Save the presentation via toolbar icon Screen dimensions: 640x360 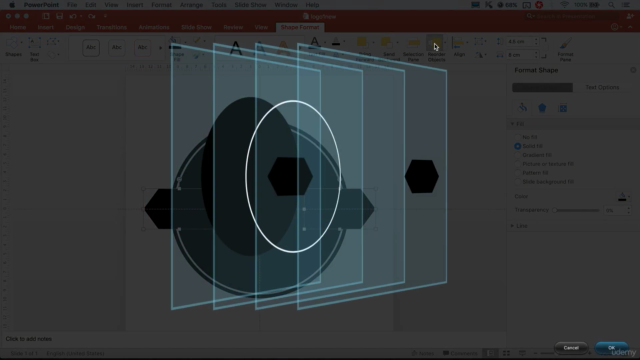(x=60, y=16)
